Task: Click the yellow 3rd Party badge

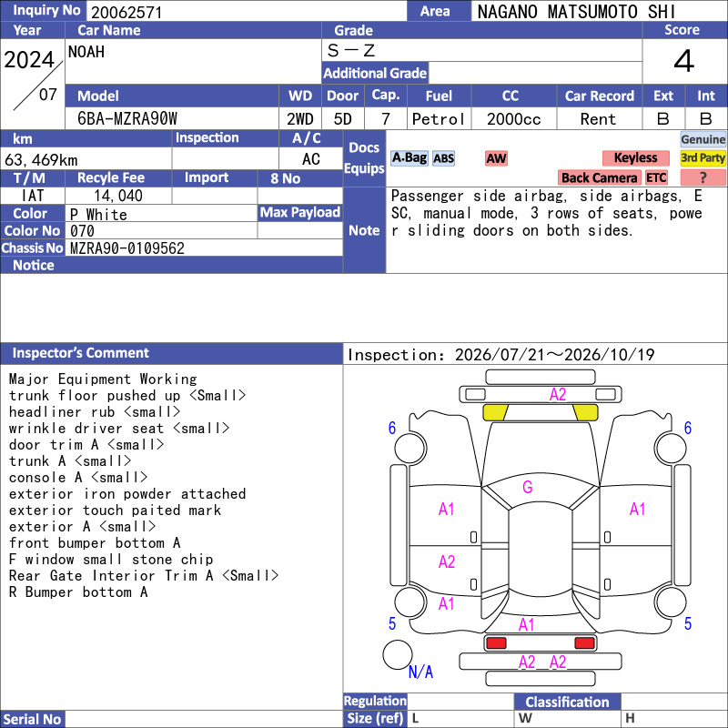Action: click(x=703, y=157)
